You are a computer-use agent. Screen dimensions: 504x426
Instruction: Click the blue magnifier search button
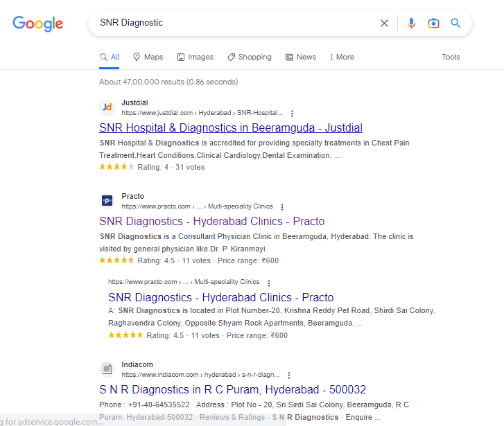coord(455,23)
